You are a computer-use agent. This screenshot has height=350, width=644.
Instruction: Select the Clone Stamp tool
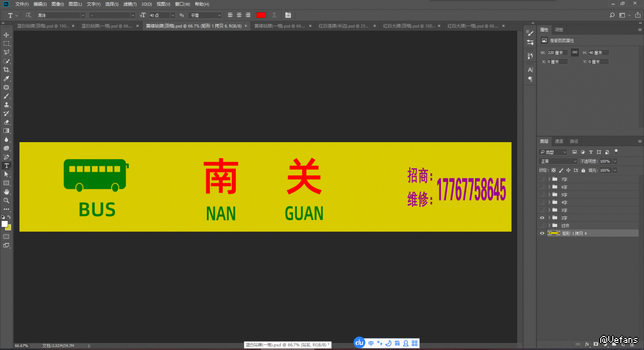[x=7, y=105]
